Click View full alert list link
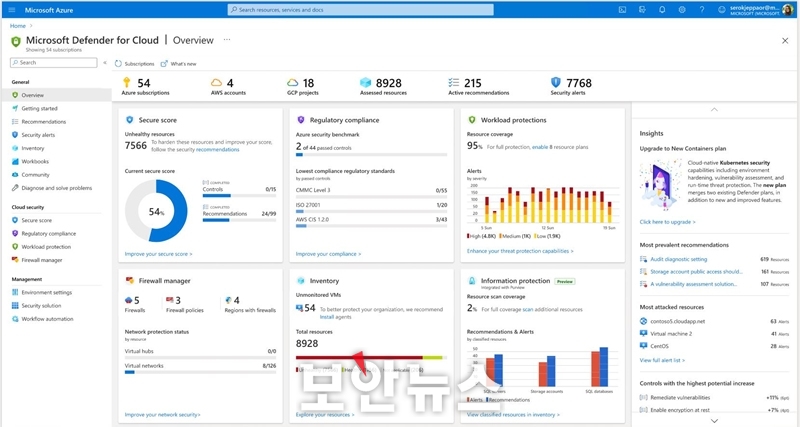This screenshot has height=427, width=800. tap(662, 360)
